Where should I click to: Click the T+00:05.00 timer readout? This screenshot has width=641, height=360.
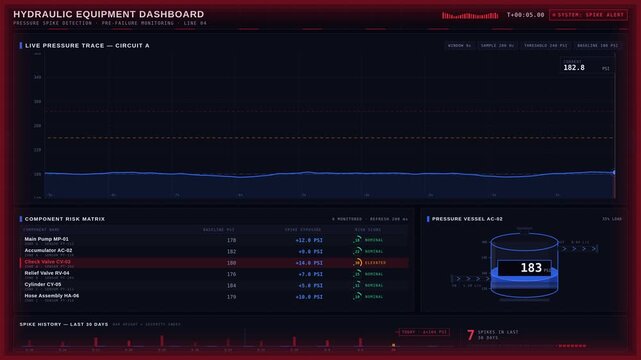pyautogui.click(x=525, y=15)
